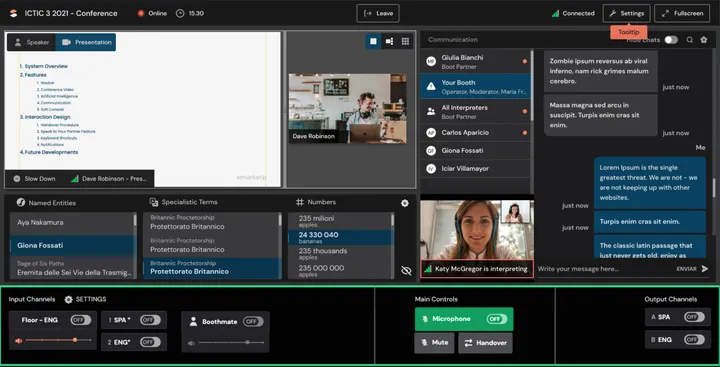Click the Boothmate volume speaker icon
The width and height of the screenshot is (720, 367).
point(191,343)
